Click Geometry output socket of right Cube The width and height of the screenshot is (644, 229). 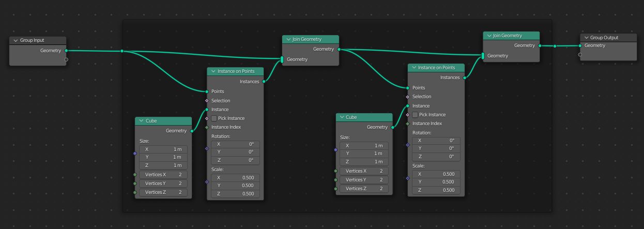392,127
